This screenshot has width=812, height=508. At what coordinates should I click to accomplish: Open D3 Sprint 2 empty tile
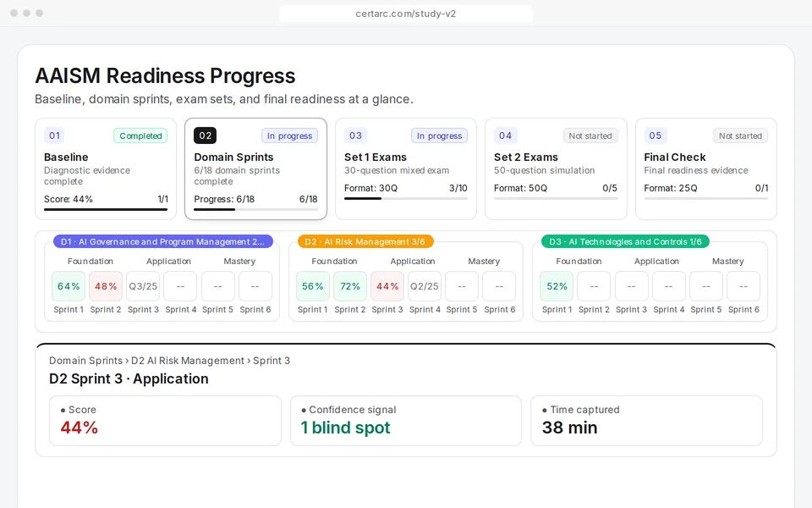[594, 286]
